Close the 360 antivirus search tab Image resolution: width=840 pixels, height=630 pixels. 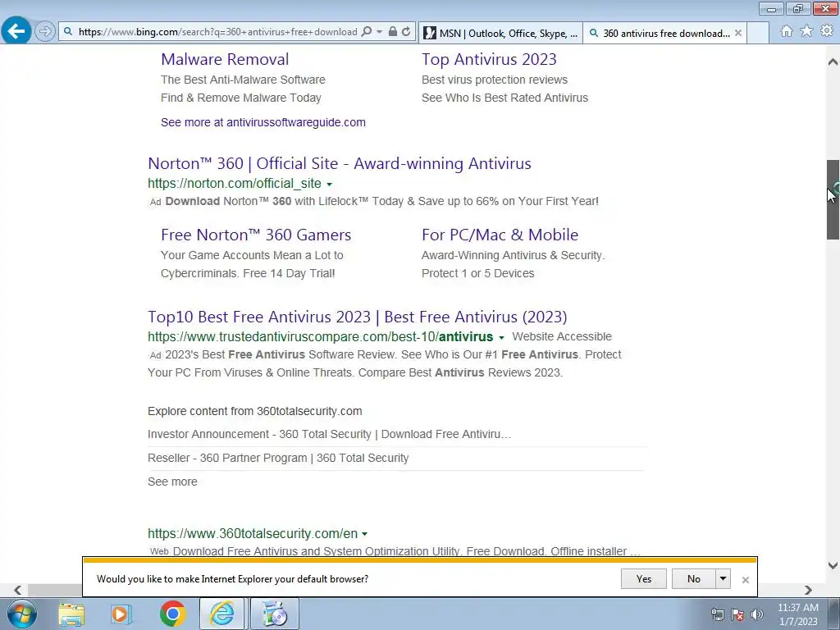click(x=738, y=33)
